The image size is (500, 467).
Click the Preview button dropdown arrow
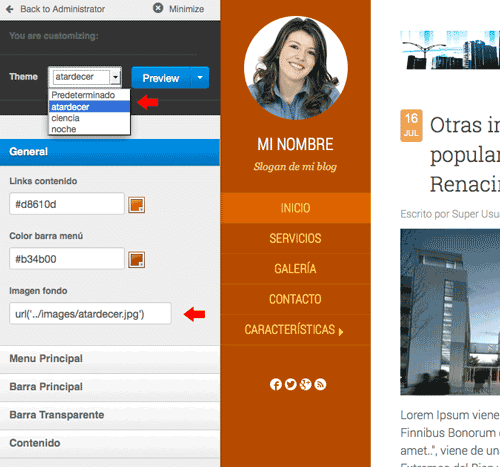[200, 78]
